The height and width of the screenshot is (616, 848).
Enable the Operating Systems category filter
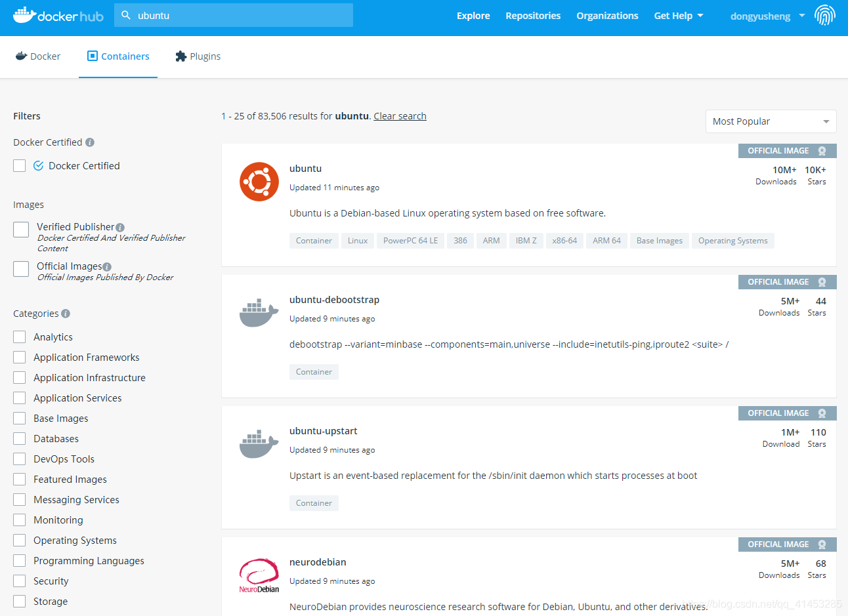(x=20, y=541)
